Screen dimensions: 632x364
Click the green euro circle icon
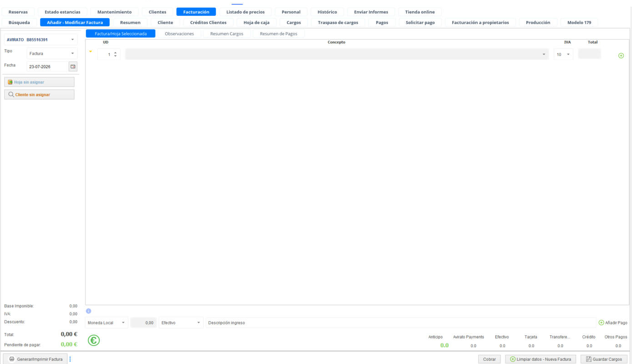[94, 340]
